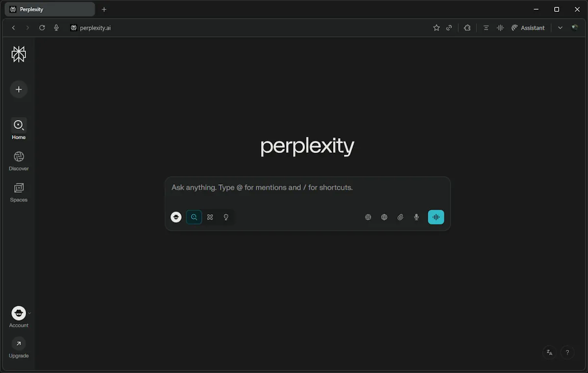Open the reading list lines icon
This screenshot has width=588, height=373.
[486, 28]
